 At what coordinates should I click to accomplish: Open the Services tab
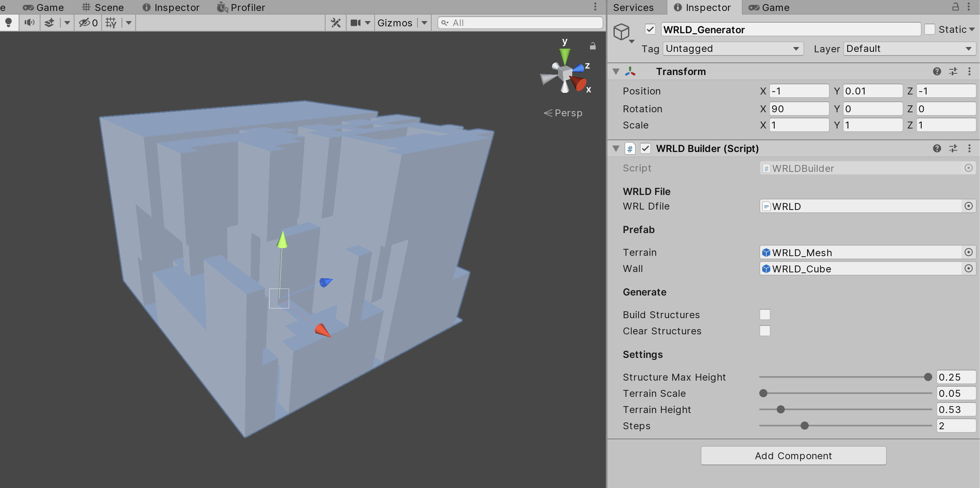(633, 7)
